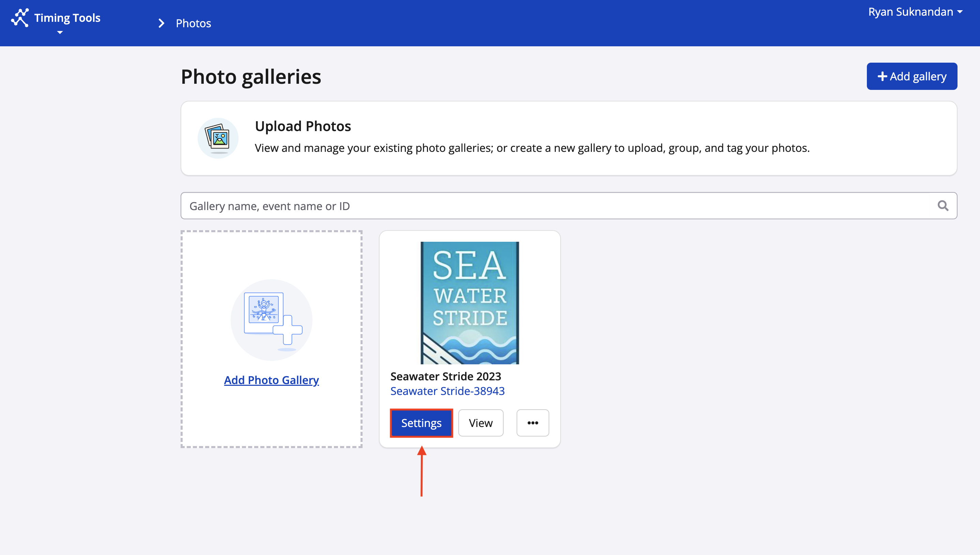This screenshot has width=980, height=555.
Task: Click the Timing Tools logo icon
Action: [x=20, y=18]
